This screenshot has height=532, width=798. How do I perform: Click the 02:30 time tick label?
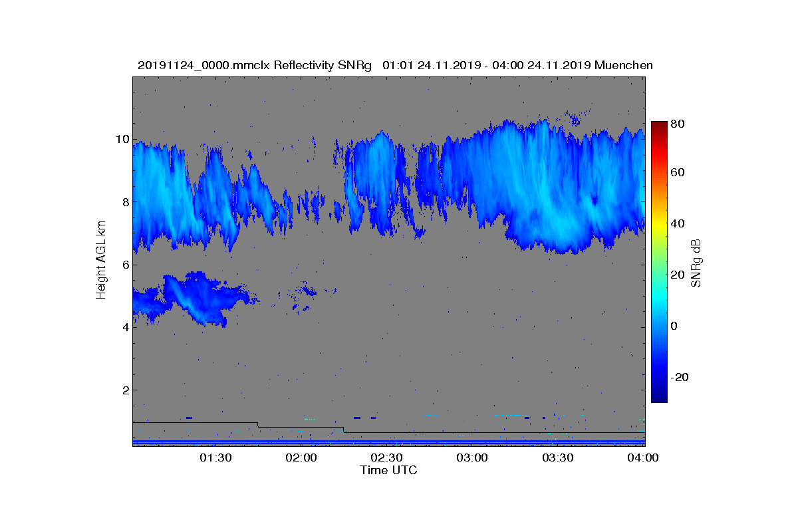pyautogui.click(x=387, y=458)
